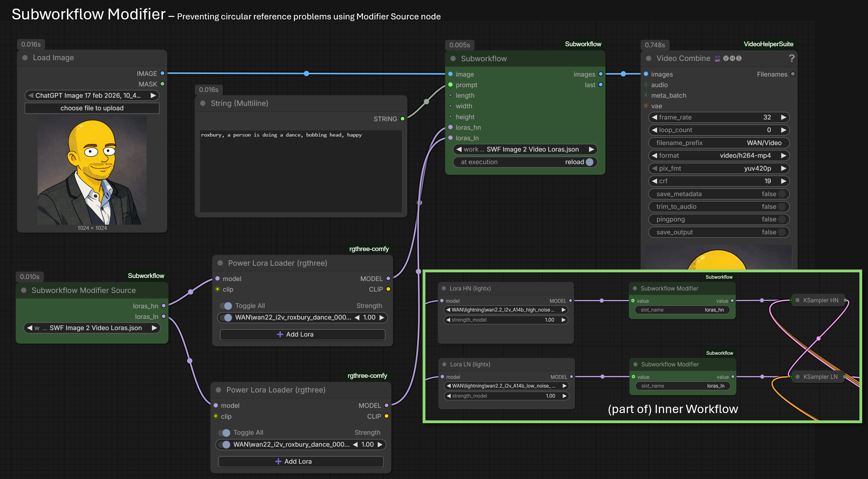Click the images output port on Subworkflow
The width and height of the screenshot is (868, 479).
click(x=601, y=74)
